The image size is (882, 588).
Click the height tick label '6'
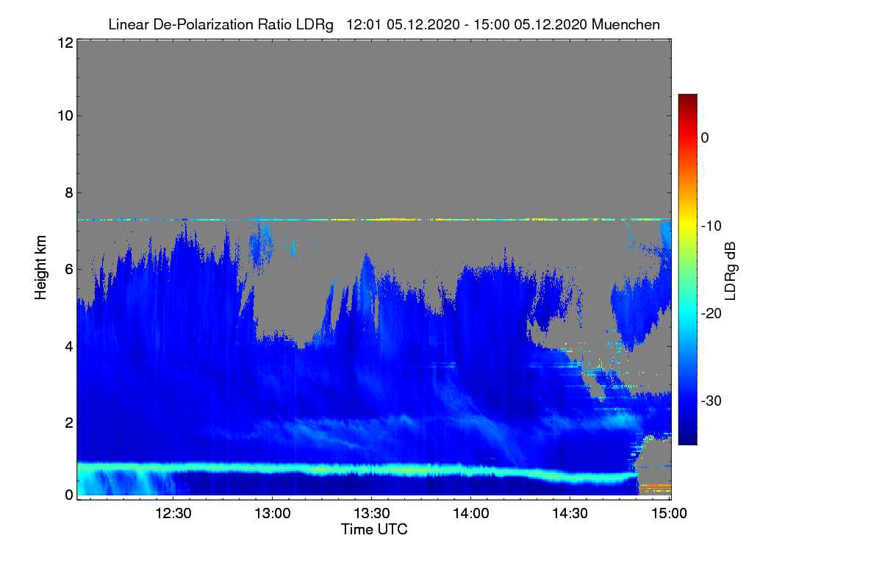pyautogui.click(x=68, y=269)
